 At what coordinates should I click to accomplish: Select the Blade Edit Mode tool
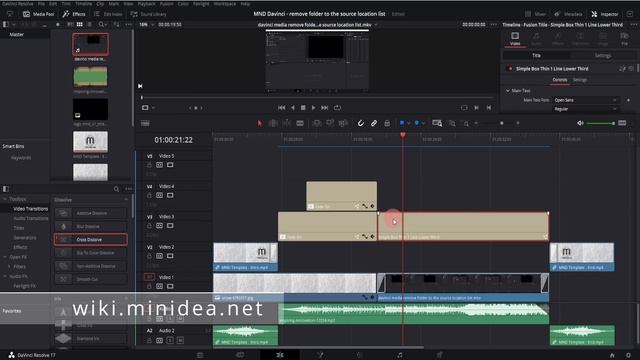coord(300,123)
